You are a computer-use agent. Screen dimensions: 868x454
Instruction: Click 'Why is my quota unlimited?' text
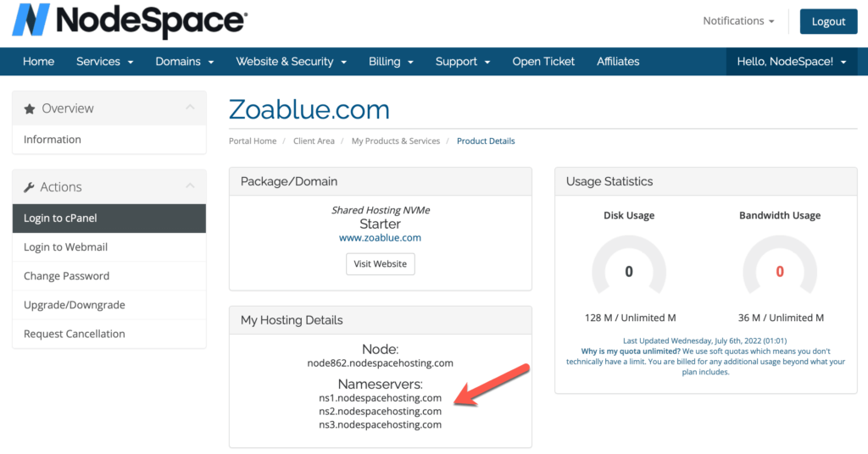coord(631,352)
